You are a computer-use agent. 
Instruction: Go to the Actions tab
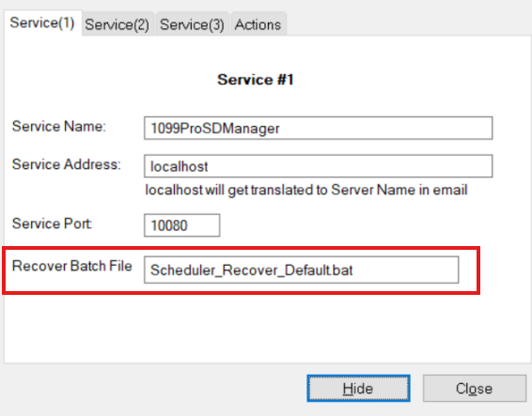[258, 24]
